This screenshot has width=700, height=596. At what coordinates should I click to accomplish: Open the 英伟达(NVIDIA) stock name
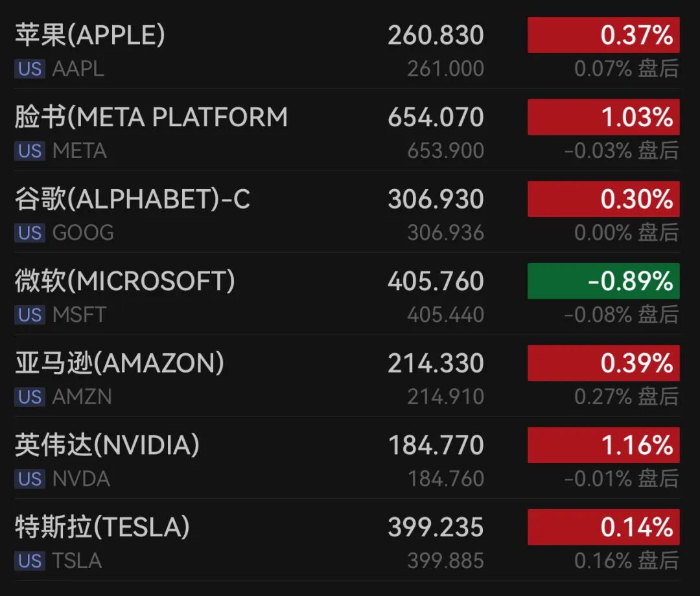107,445
